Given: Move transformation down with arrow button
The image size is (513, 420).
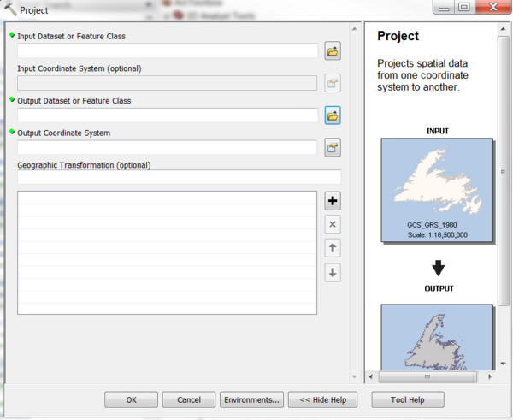Looking at the screenshot, I should [x=333, y=273].
